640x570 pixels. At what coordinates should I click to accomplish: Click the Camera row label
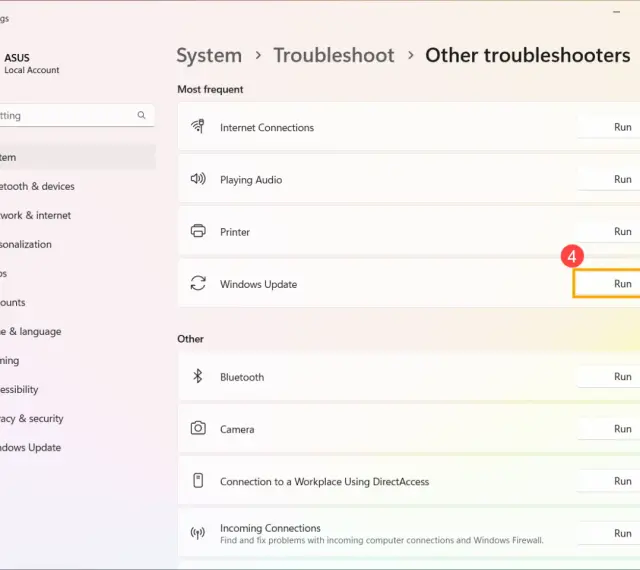pyautogui.click(x=237, y=429)
